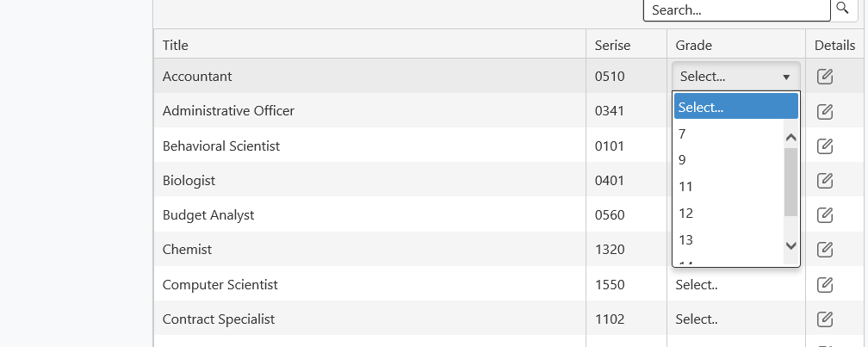The image size is (868, 347).
Task: Sort by the Title column header
Action: [x=176, y=45]
